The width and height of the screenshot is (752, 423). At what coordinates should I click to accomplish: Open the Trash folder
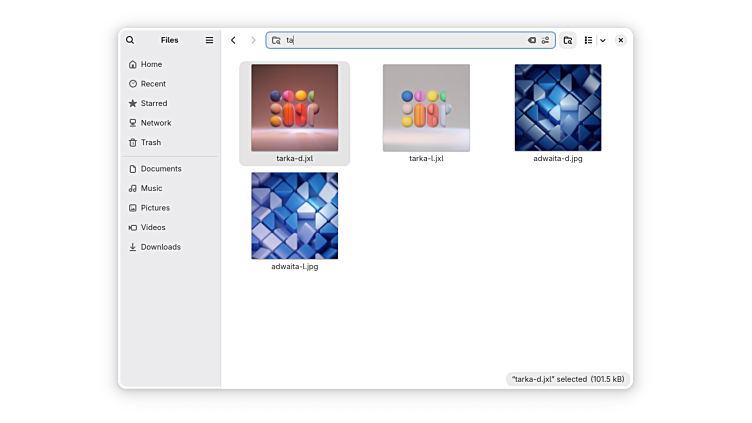coord(150,142)
